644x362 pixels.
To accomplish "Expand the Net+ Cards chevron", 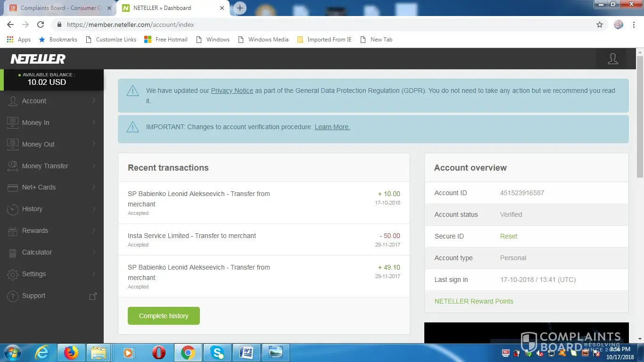I will [94, 187].
